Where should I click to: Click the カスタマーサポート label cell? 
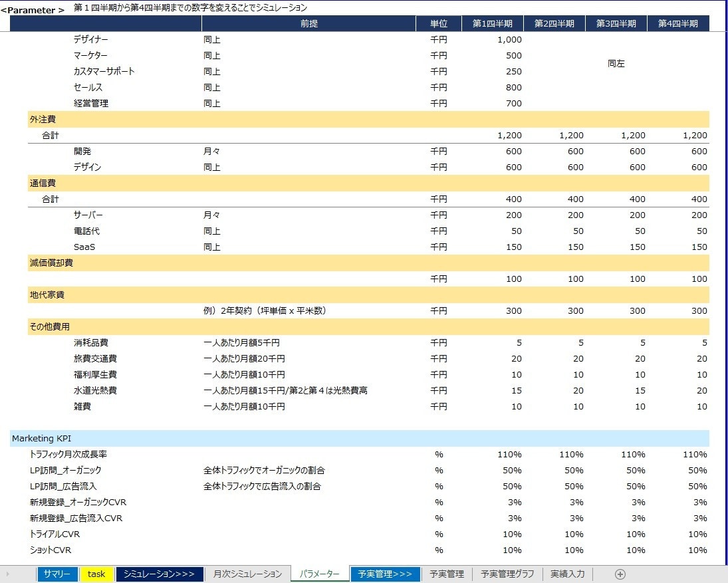coord(104,72)
